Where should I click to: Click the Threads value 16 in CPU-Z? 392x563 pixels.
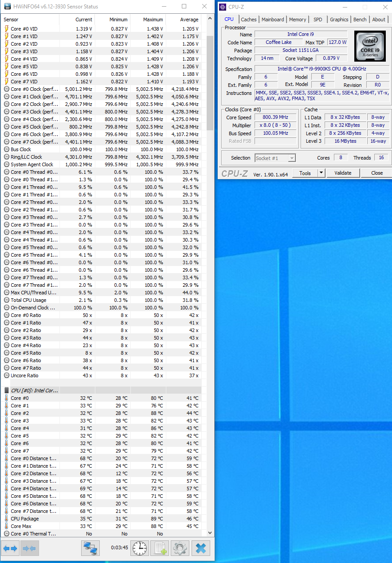click(x=381, y=158)
